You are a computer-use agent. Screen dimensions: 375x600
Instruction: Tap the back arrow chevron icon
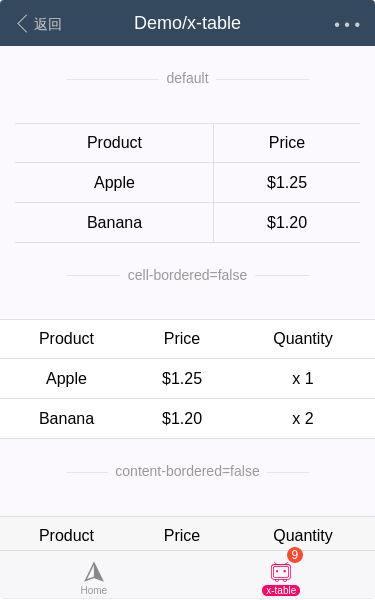(22, 24)
